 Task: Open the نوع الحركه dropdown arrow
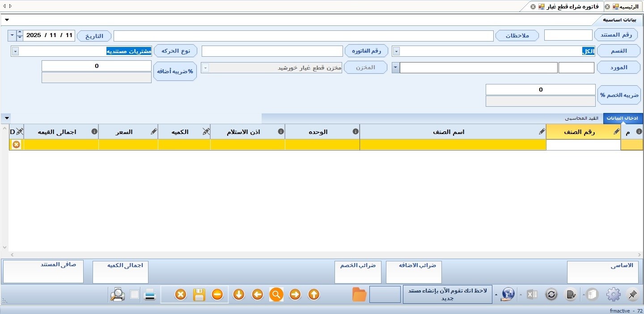(x=15, y=51)
